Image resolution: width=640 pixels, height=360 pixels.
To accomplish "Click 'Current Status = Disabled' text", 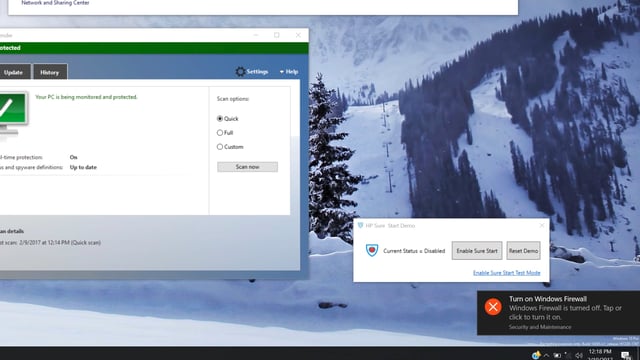I will (x=414, y=251).
